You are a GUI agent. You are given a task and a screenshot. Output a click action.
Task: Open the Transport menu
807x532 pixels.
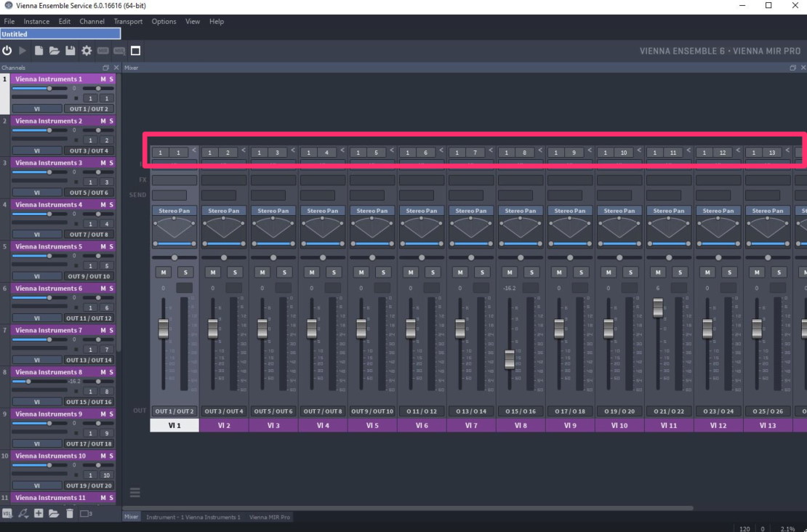(128, 22)
